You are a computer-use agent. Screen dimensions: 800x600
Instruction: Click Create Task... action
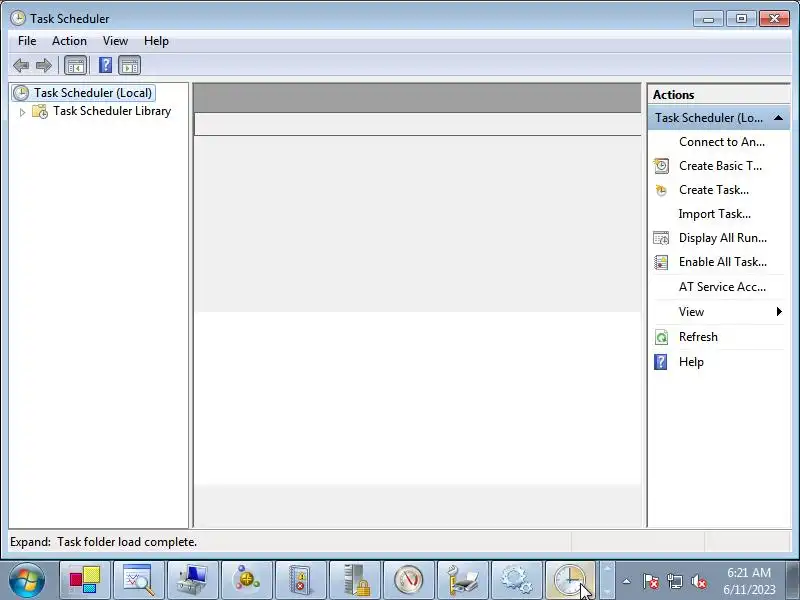[x=714, y=190]
